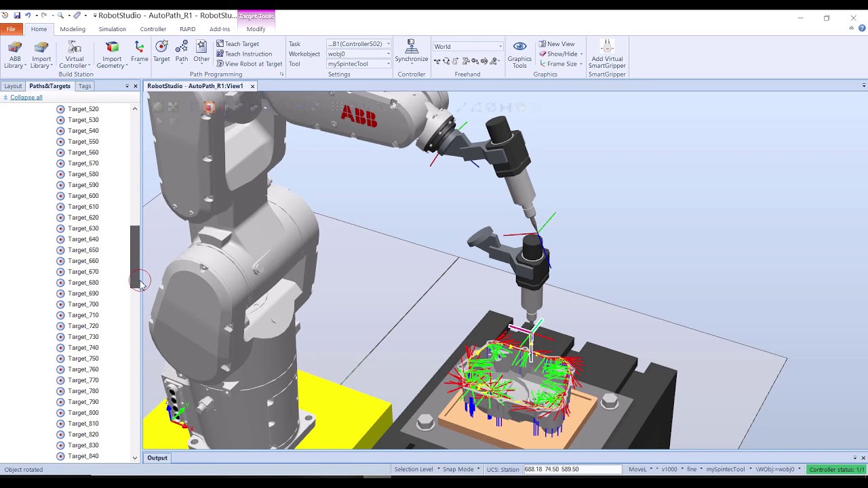Switch to the RAPID ribbon tab
Viewport: 868px width, 488px height.
pyautogui.click(x=188, y=29)
